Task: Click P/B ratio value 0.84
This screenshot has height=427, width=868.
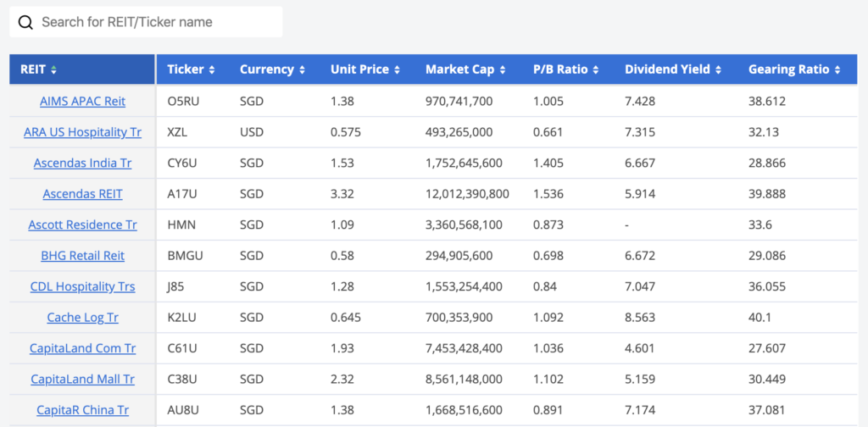Action: coord(545,286)
